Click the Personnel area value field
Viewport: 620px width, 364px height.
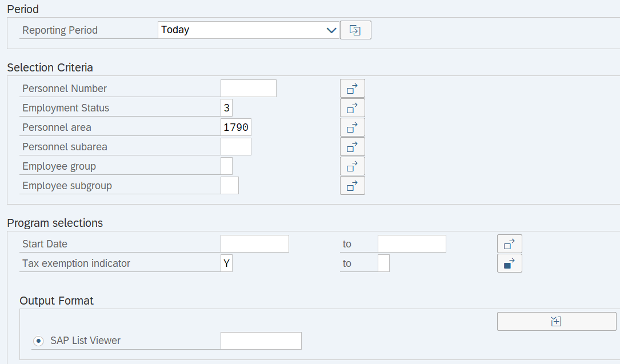tap(235, 127)
